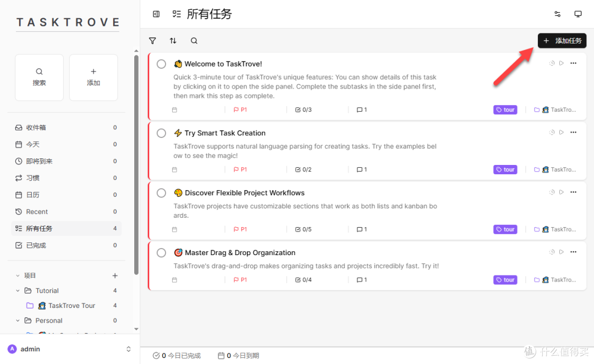Open 0/2 subtasks on Try Smart Task Creation
The width and height of the screenshot is (594, 364).
pyautogui.click(x=304, y=170)
